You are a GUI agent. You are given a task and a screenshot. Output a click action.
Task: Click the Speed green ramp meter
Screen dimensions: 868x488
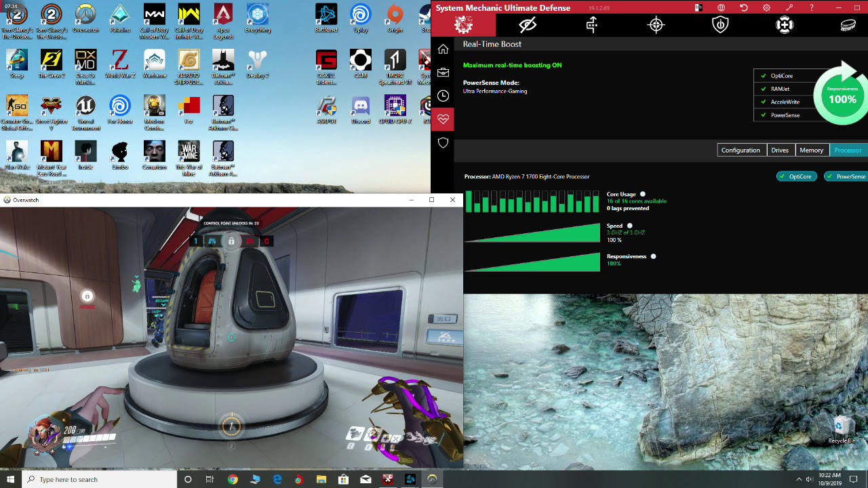532,232
